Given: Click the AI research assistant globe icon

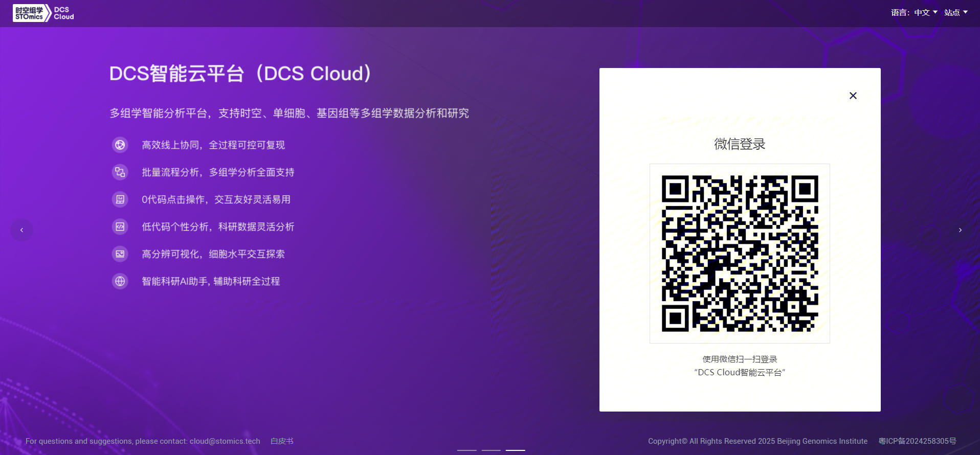Looking at the screenshot, I should coord(120,281).
